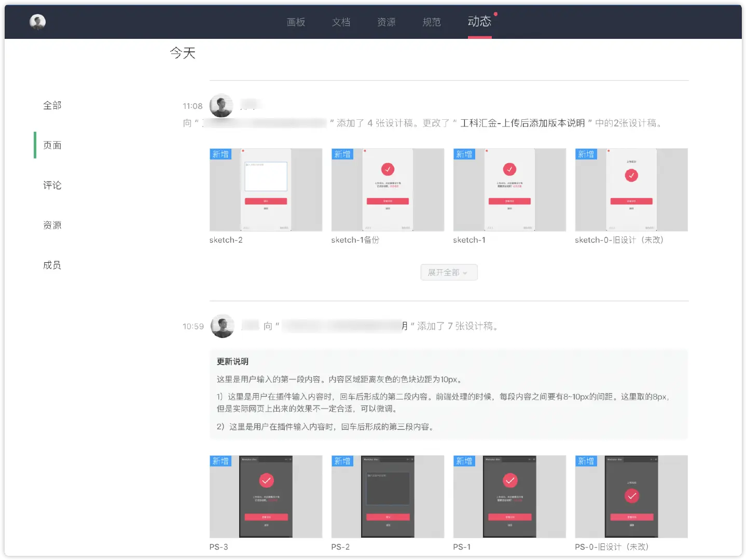746x560 pixels.
Task: Click the author avatar at 11:08 entry
Action: pyautogui.click(x=222, y=106)
